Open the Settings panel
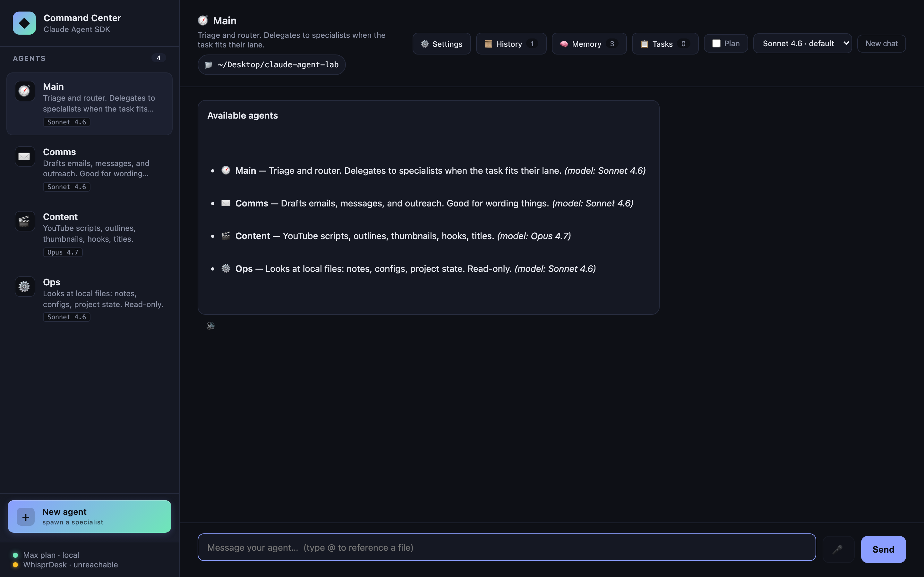Image resolution: width=924 pixels, height=577 pixels. pyautogui.click(x=441, y=44)
